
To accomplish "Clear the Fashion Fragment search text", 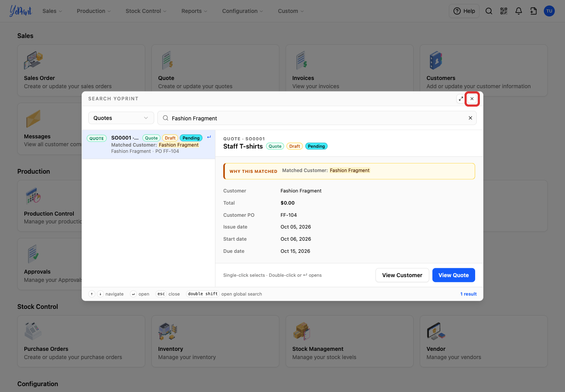I will (470, 118).
